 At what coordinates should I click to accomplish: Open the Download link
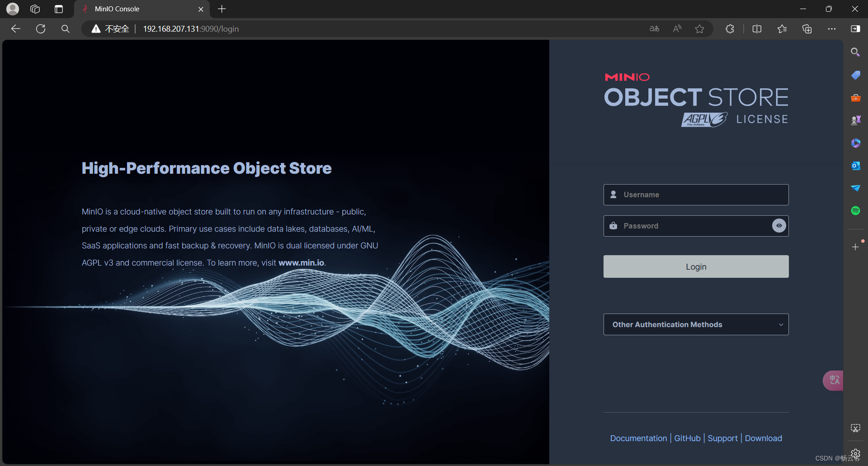click(x=763, y=438)
